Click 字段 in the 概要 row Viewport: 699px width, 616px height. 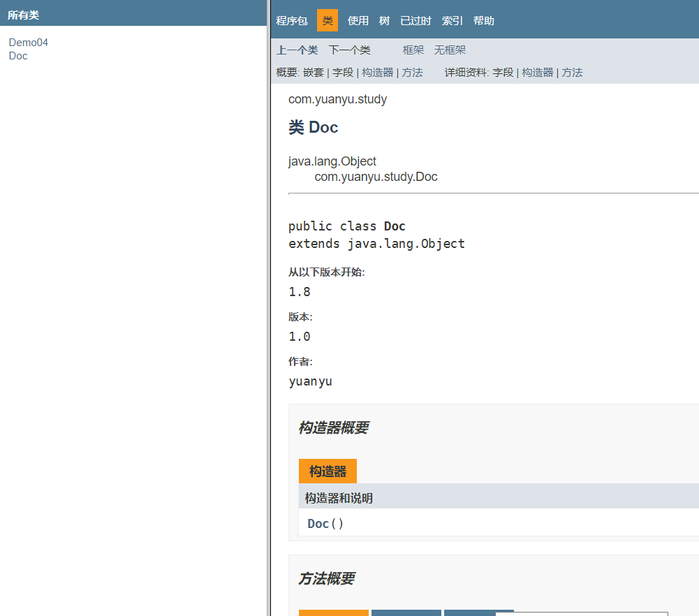tap(343, 72)
